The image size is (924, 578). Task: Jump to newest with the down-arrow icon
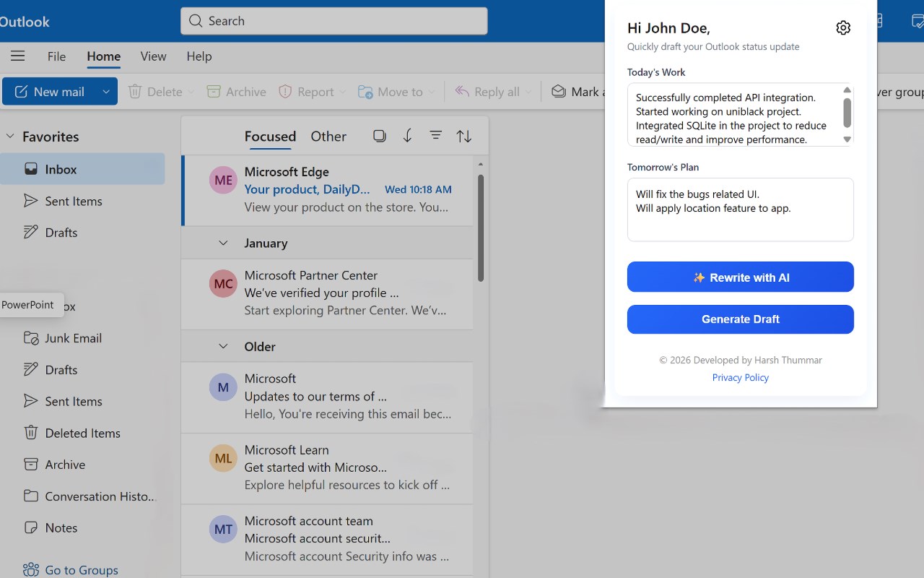click(x=408, y=136)
